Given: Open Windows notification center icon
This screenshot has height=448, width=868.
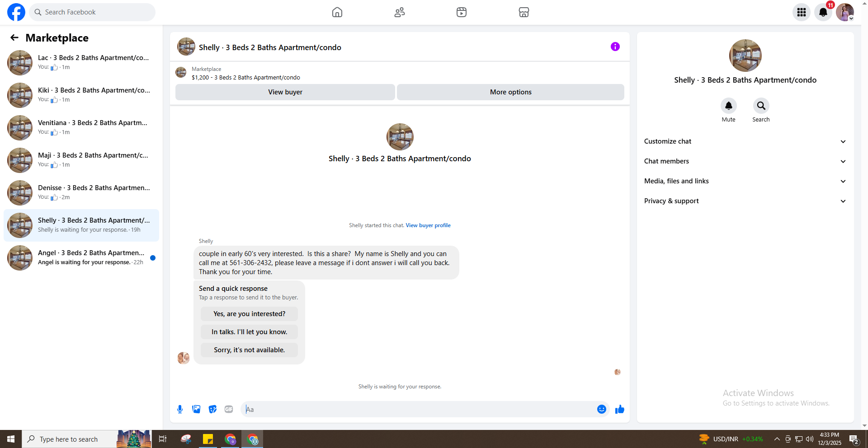Looking at the screenshot, I should [x=854, y=439].
